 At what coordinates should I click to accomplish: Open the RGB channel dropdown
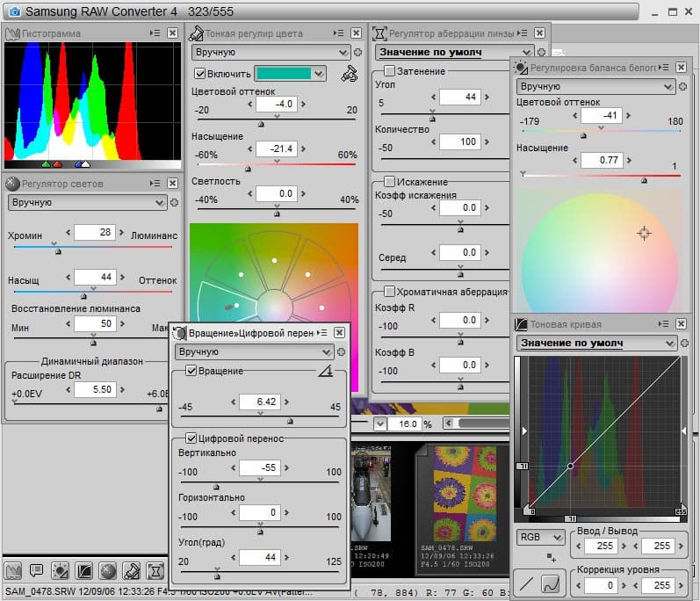point(540,537)
